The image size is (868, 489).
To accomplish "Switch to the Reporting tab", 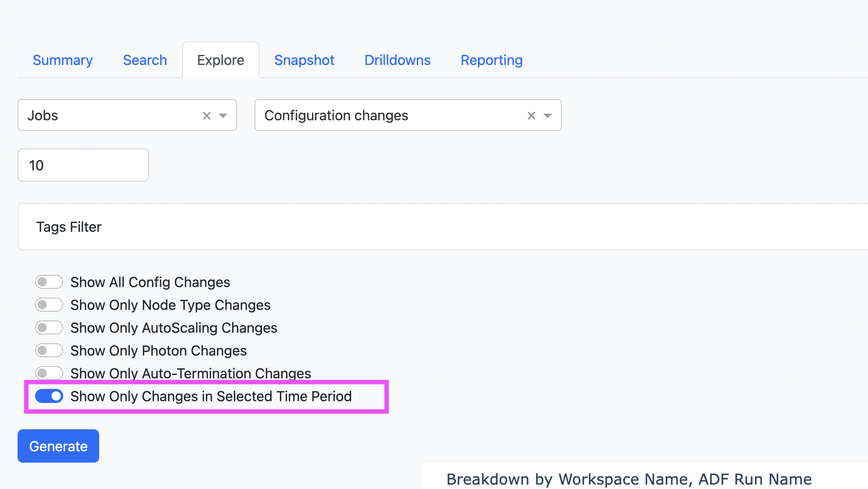I will point(491,60).
